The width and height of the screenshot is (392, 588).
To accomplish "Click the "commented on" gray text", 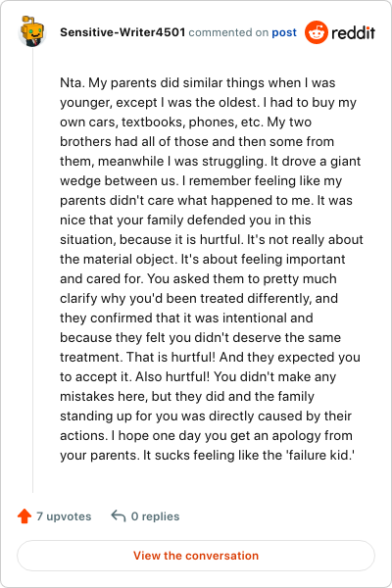I will [228, 32].
